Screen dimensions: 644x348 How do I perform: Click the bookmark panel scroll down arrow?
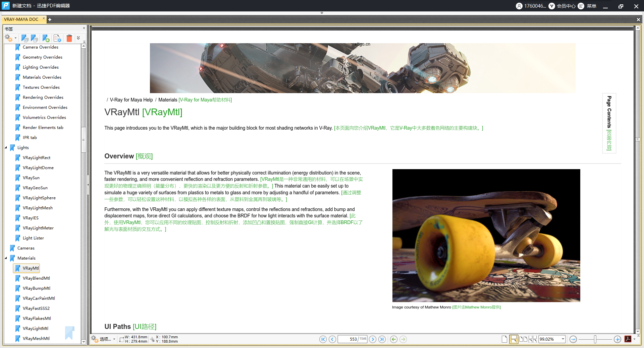pos(84,342)
